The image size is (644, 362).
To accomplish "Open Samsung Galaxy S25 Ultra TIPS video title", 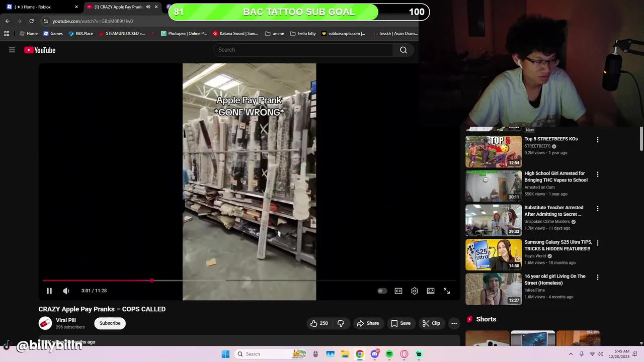I will pyautogui.click(x=557, y=245).
